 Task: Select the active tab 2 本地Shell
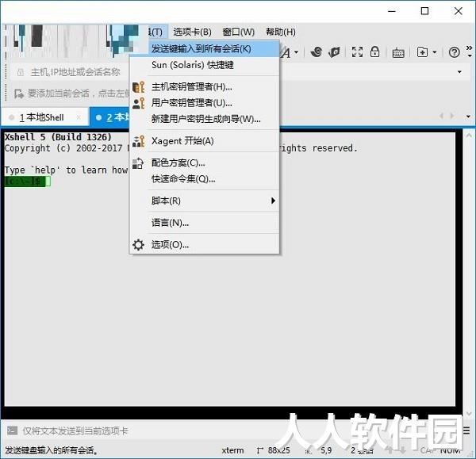pos(110,117)
